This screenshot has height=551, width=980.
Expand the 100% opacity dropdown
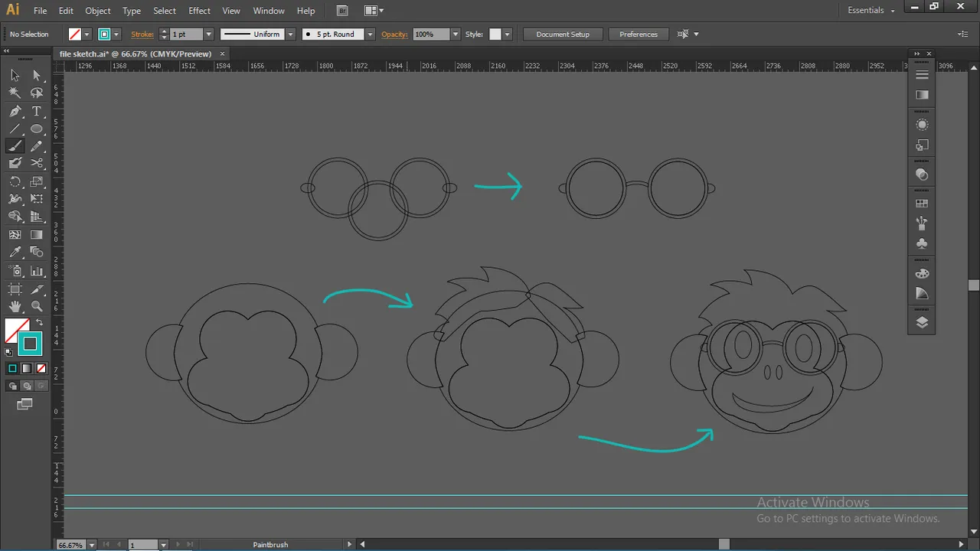[x=456, y=34]
